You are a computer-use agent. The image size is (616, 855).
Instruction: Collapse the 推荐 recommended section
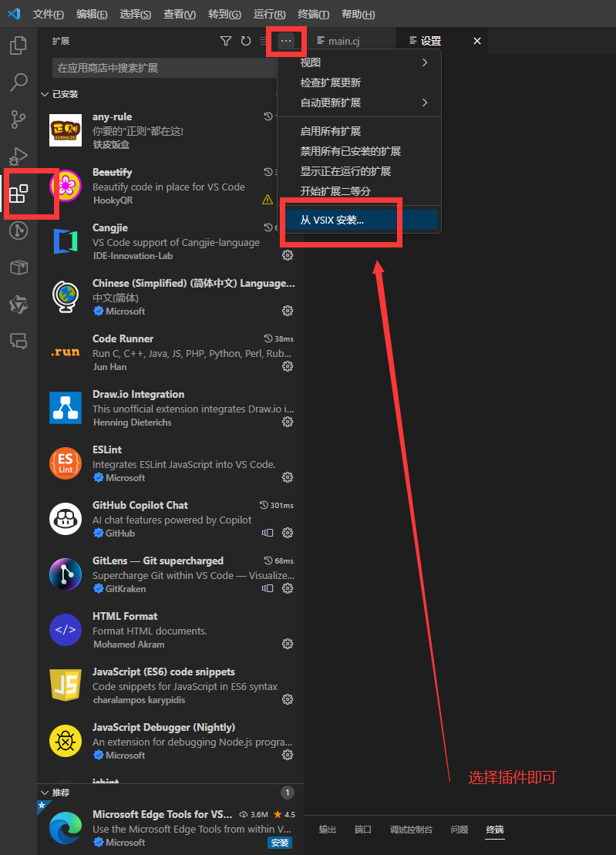click(x=45, y=793)
